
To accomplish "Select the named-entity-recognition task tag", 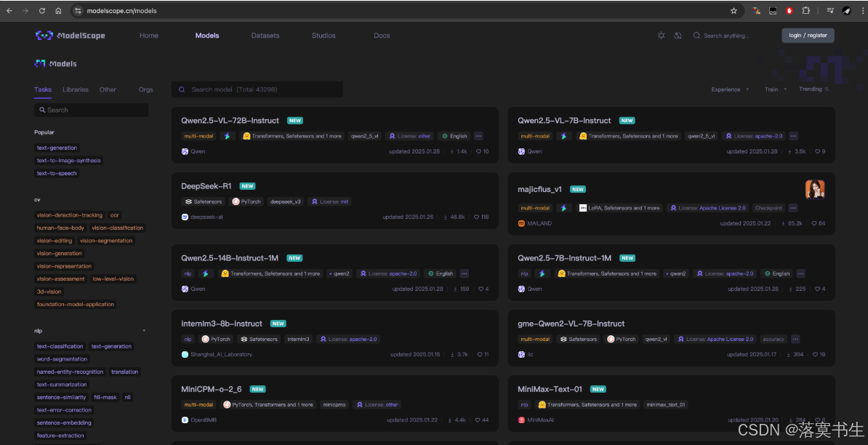I will point(70,372).
